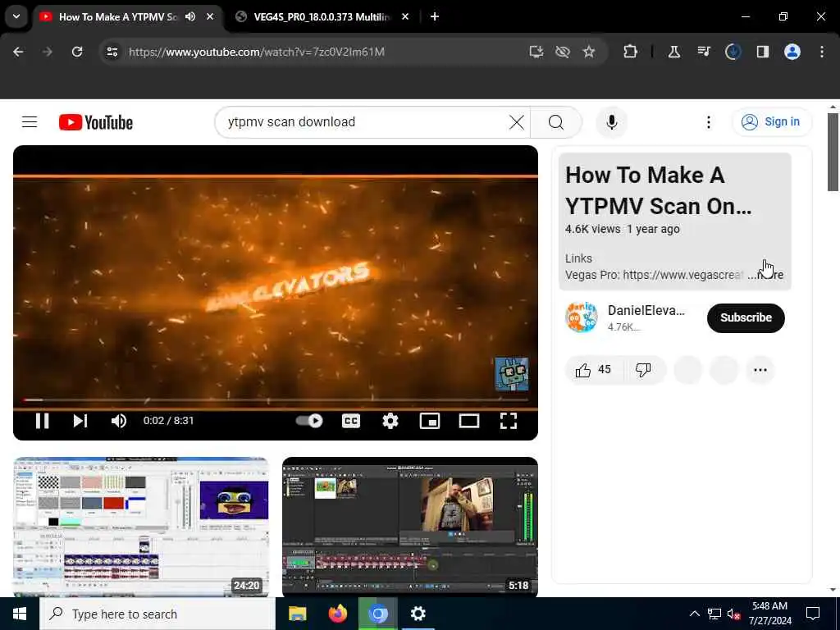Open video player settings gear
The height and width of the screenshot is (630, 840).
tap(390, 421)
